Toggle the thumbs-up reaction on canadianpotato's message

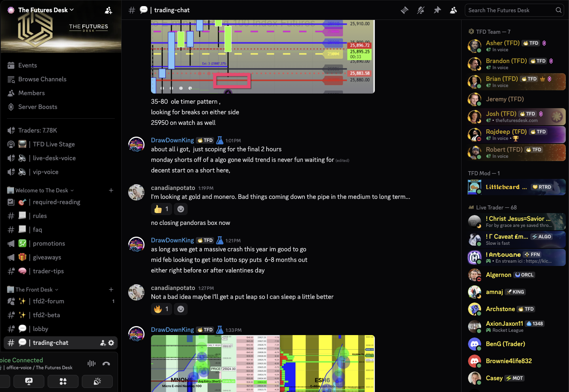pyautogui.click(x=162, y=209)
